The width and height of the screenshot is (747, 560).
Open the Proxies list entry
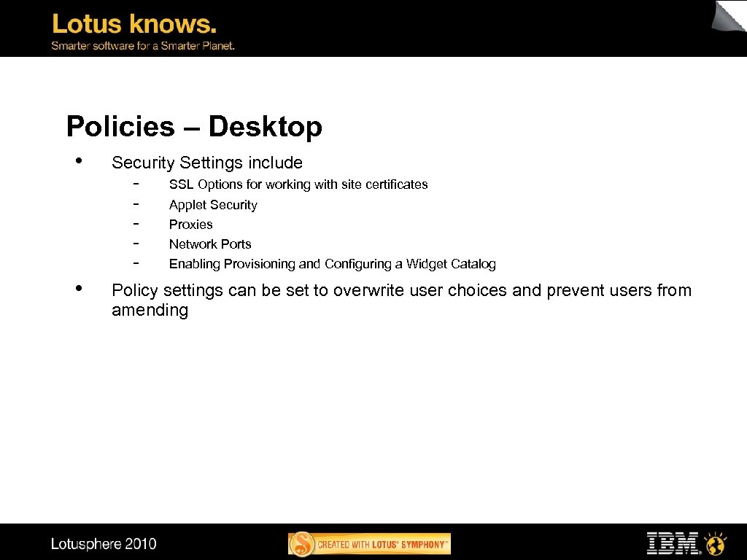tap(190, 225)
